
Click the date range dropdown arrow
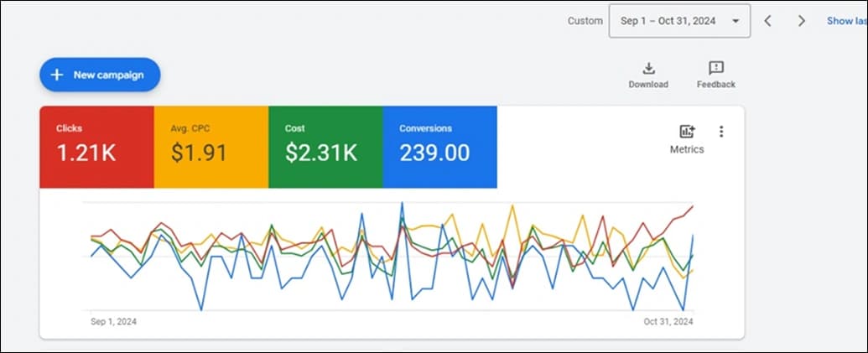735,21
